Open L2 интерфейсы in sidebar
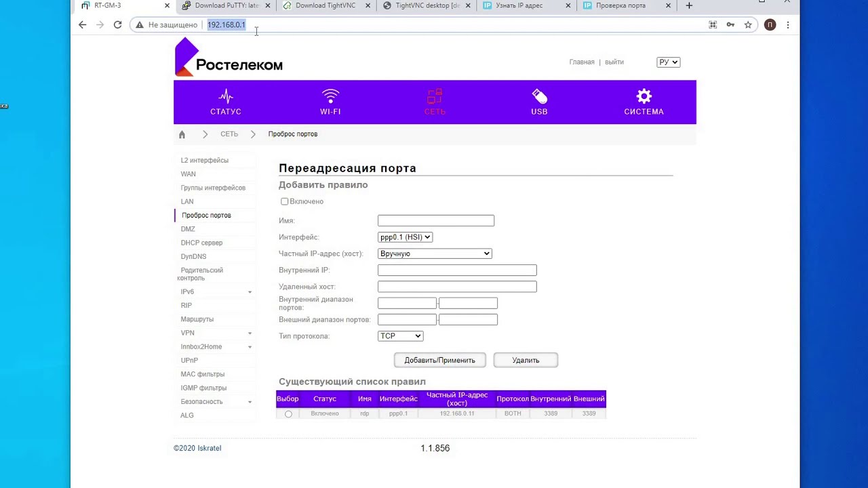This screenshot has width=868, height=488. [204, 161]
